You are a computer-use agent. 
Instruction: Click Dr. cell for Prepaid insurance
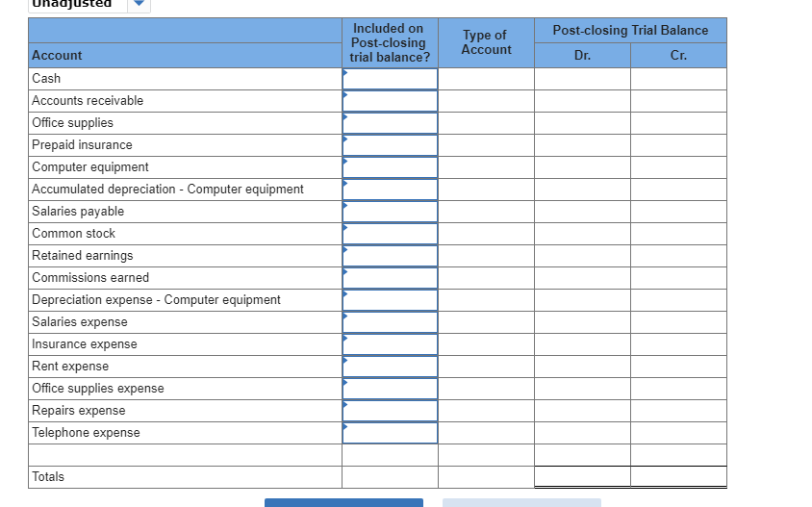point(583,145)
